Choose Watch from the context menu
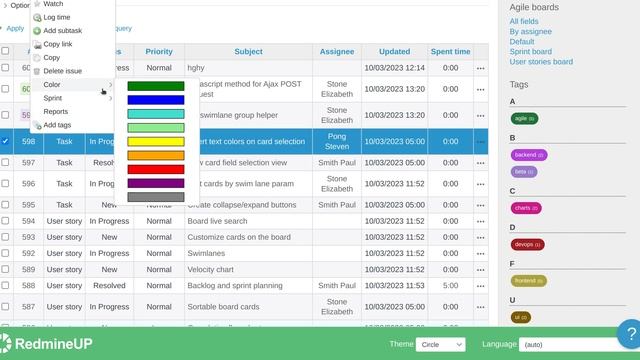 [x=53, y=4]
